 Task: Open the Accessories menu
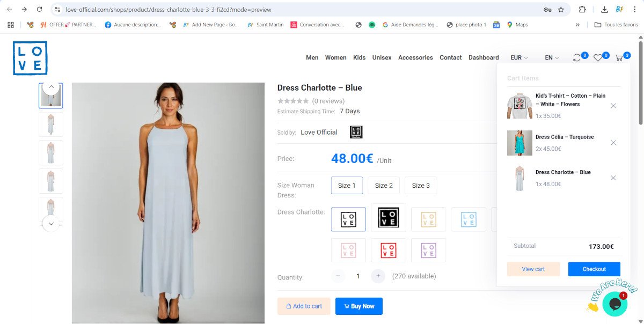[x=415, y=58]
